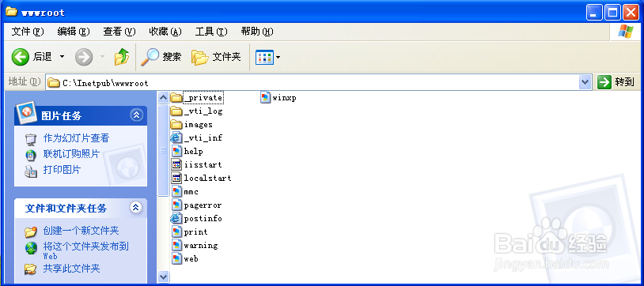Click the folder icon in address bar
Viewport: 644px width, 286px height.
tap(54, 82)
